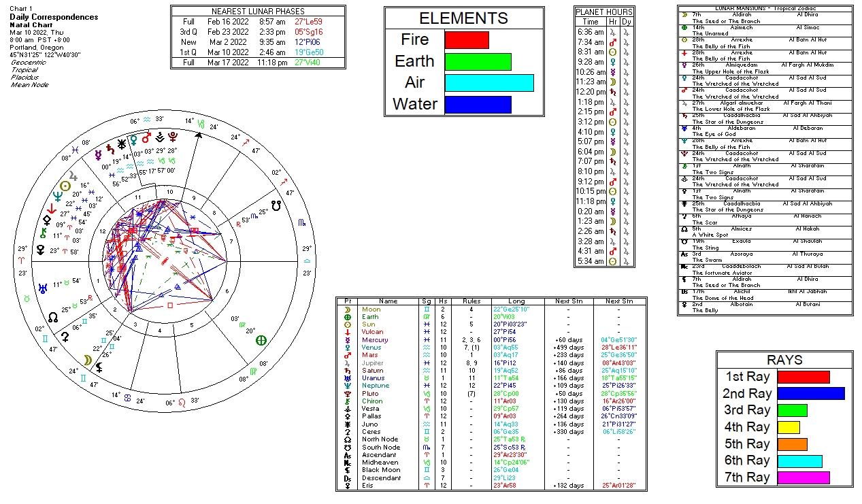
Task: Click the Full moon 'Mar 17 2022' row
Action: (x=256, y=62)
